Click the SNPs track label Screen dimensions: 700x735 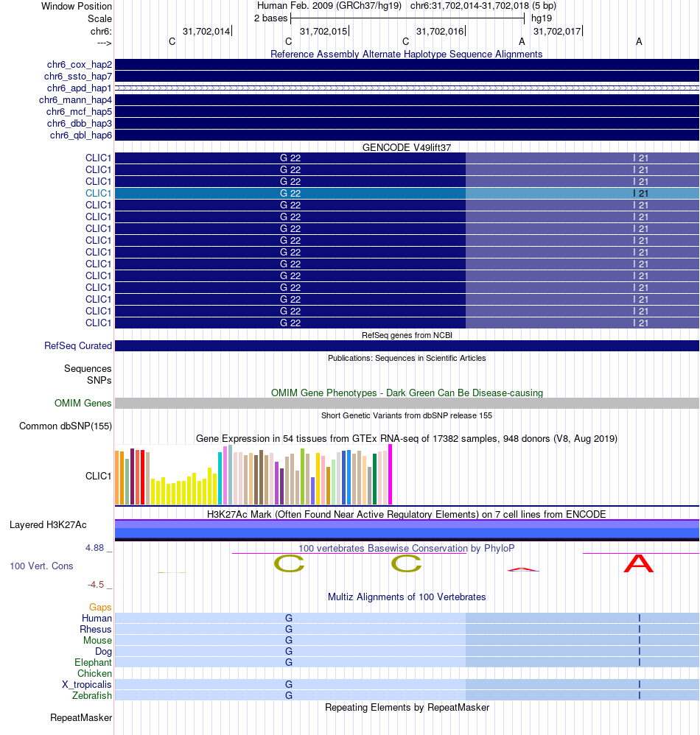99,380
